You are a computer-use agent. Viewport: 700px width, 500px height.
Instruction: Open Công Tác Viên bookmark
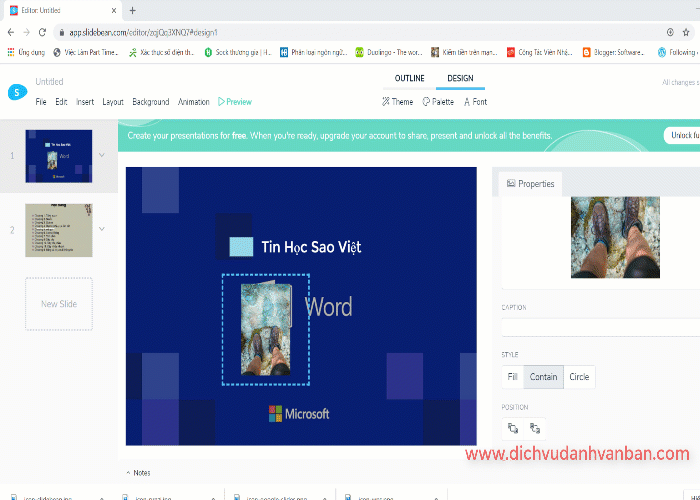coord(540,52)
